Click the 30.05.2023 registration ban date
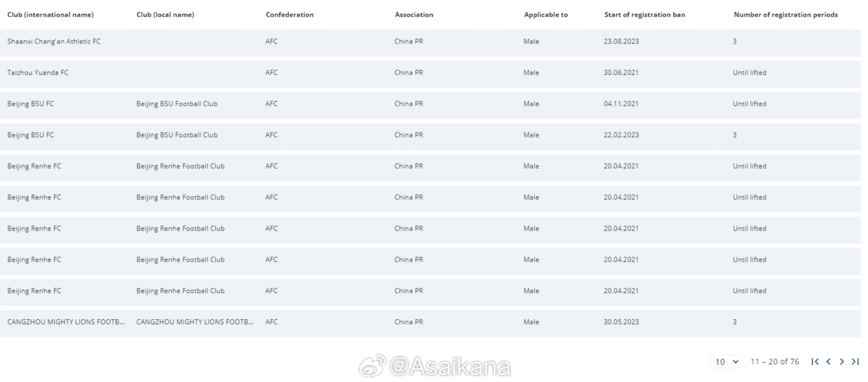The image size is (868, 382). click(621, 322)
